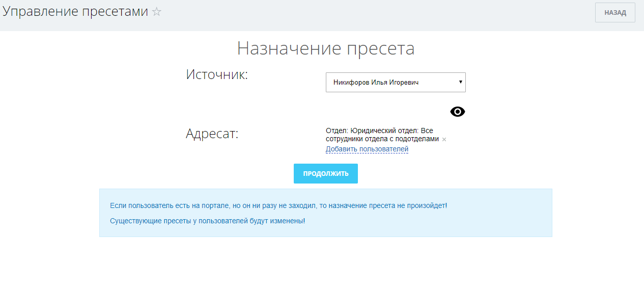
Task: Remove the Юридический отдел recipient with x
Action: (444, 139)
